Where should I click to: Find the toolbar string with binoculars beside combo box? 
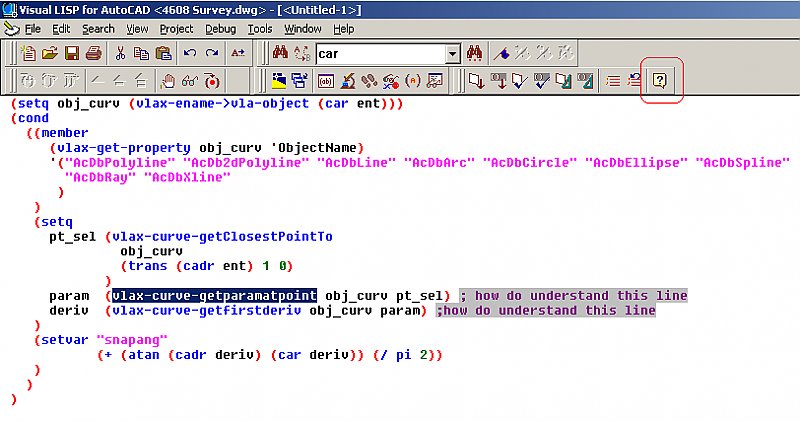pos(474,53)
